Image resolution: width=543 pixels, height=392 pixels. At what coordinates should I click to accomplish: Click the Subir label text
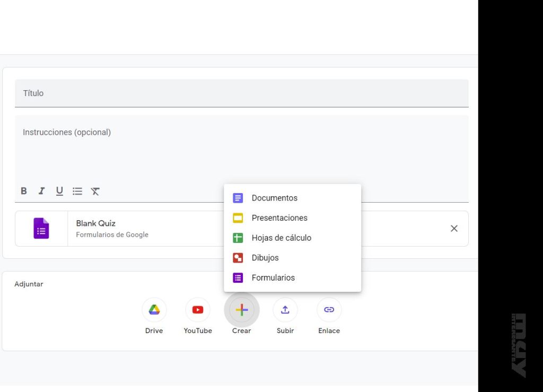(x=285, y=330)
